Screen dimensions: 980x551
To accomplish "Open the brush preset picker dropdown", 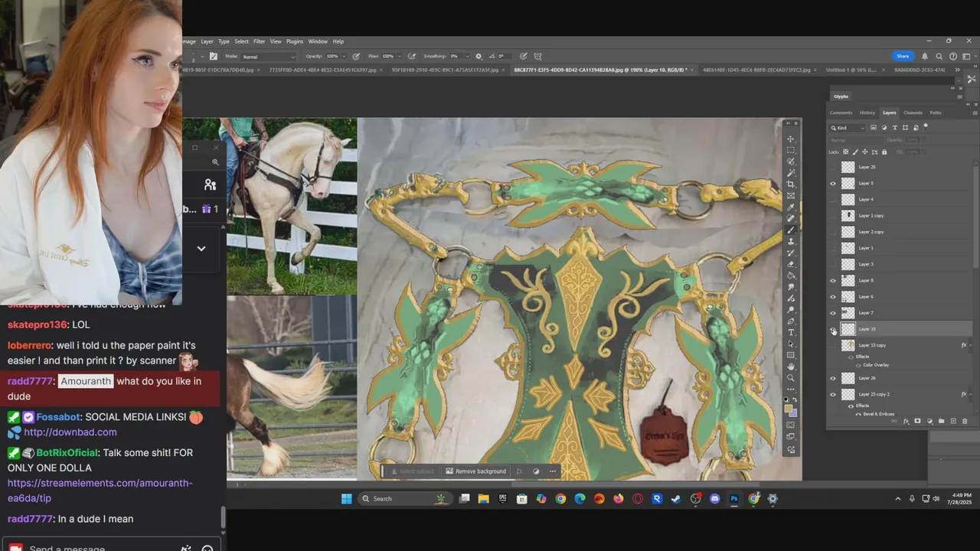I will (202, 56).
